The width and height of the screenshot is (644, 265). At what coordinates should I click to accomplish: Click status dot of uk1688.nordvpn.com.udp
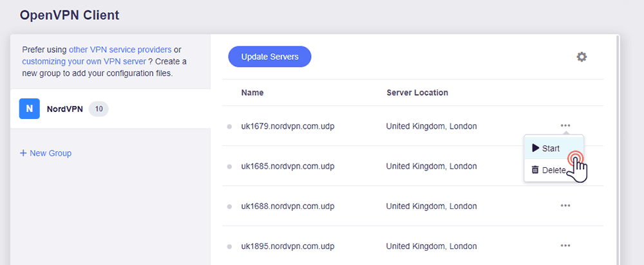pyautogui.click(x=229, y=206)
